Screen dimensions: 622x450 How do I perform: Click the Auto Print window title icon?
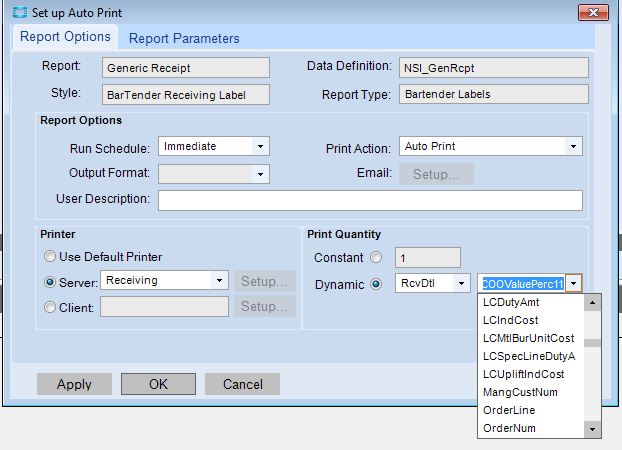(x=19, y=12)
